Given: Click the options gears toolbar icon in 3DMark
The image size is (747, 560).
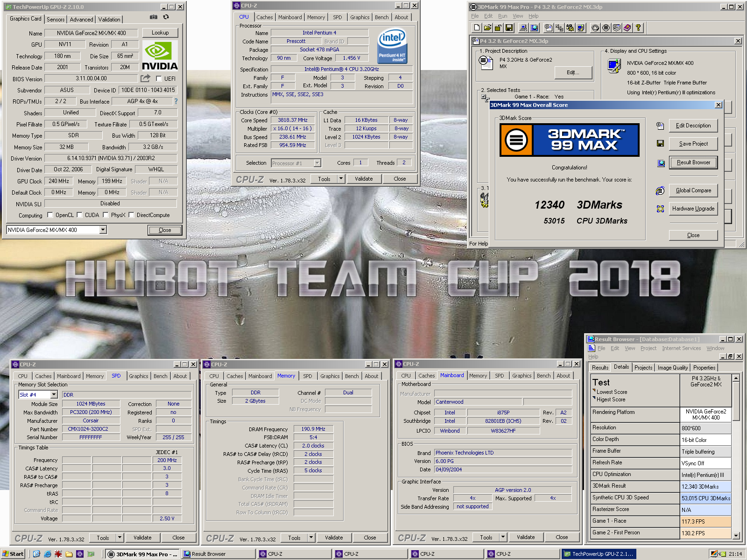Looking at the screenshot, I should [570, 28].
